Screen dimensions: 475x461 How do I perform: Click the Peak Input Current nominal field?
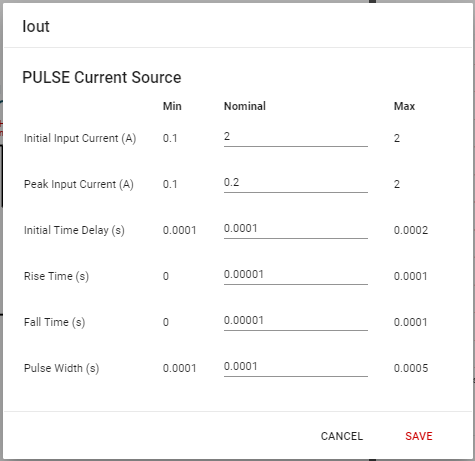pos(296,183)
